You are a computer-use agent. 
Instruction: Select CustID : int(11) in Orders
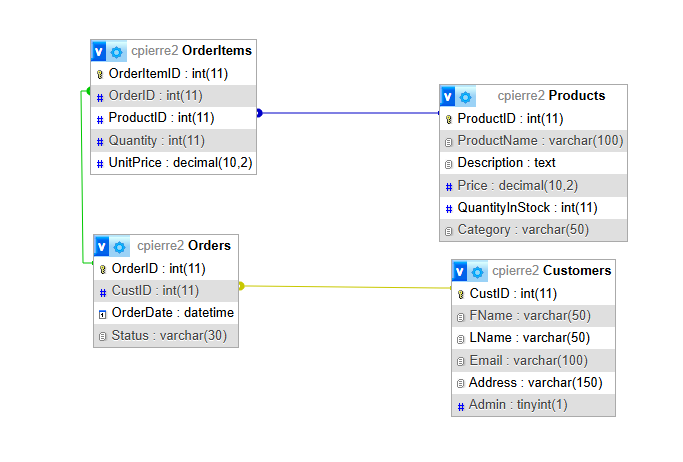pos(166,291)
